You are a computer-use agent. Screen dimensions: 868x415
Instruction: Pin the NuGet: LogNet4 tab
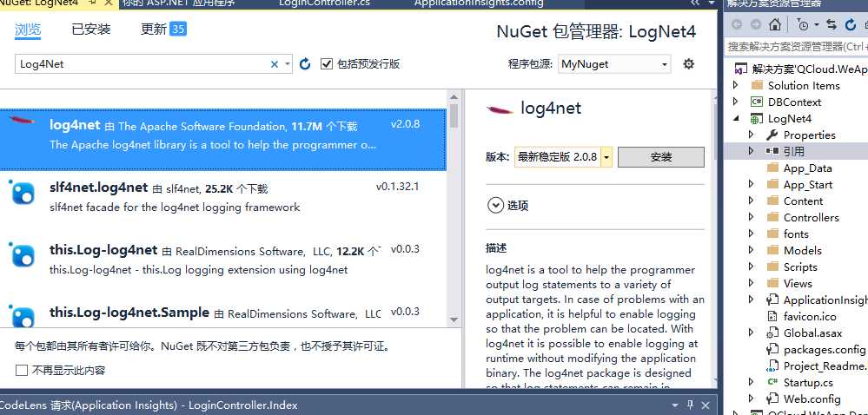92,3
